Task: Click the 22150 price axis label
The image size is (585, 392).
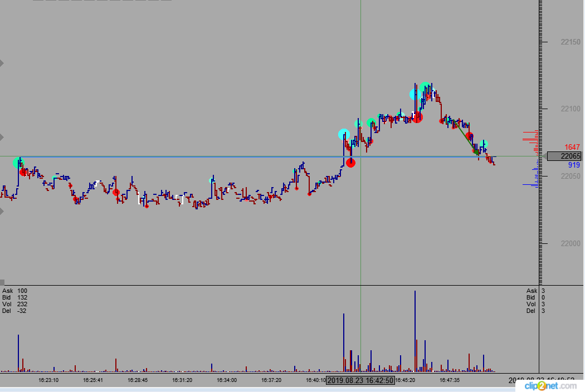Action: click(x=571, y=42)
